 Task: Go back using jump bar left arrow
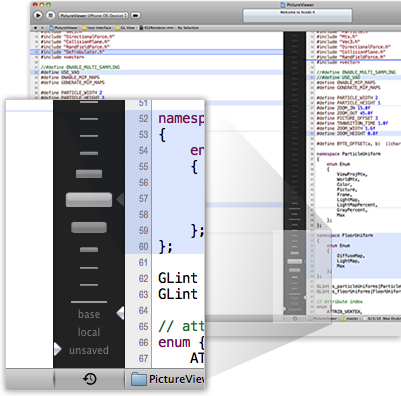[x=35, y=28]
